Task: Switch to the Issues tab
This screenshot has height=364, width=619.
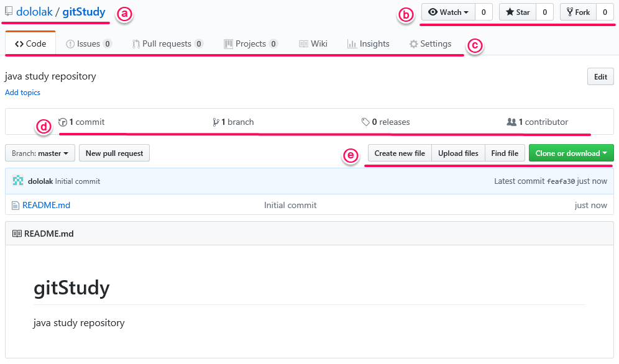Action: (88, 43)
